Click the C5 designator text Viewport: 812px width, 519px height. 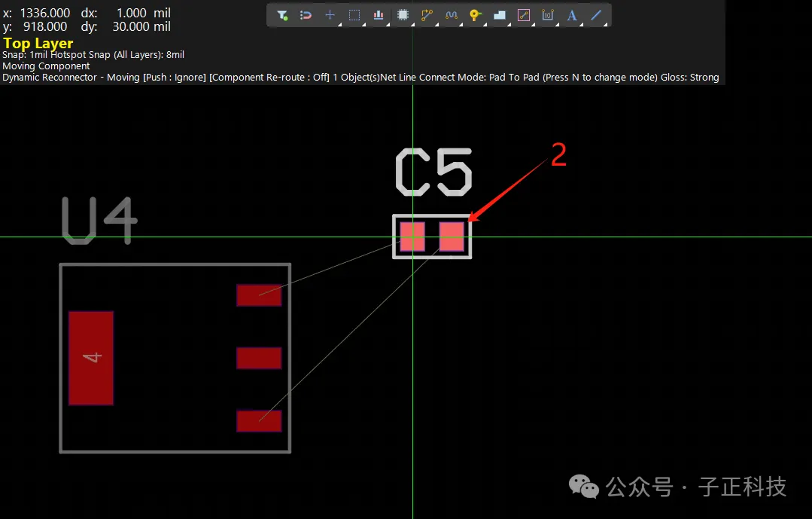(434, 172)
